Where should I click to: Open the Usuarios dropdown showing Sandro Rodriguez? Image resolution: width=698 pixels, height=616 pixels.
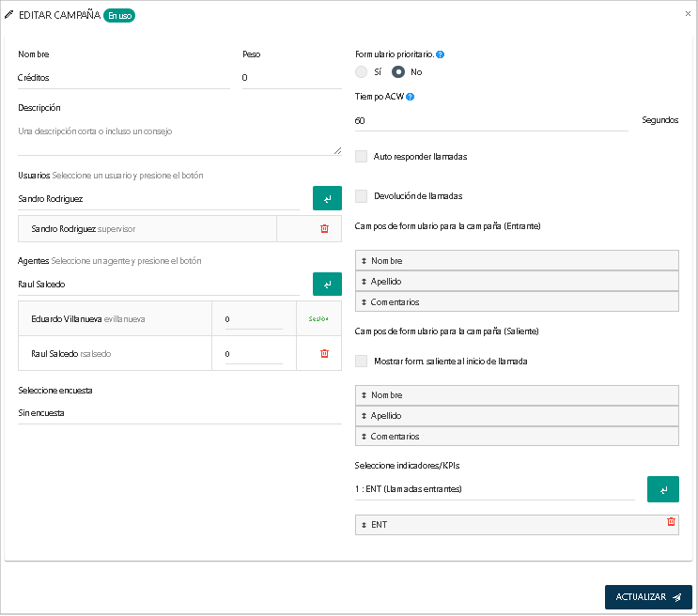[158, 199]
